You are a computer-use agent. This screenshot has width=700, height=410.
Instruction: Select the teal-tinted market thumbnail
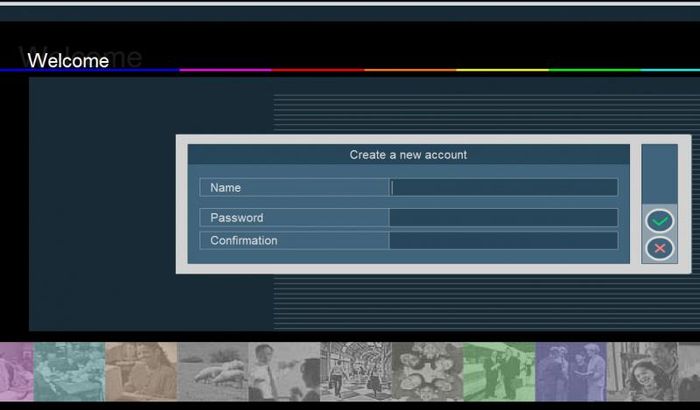(69, 372)
